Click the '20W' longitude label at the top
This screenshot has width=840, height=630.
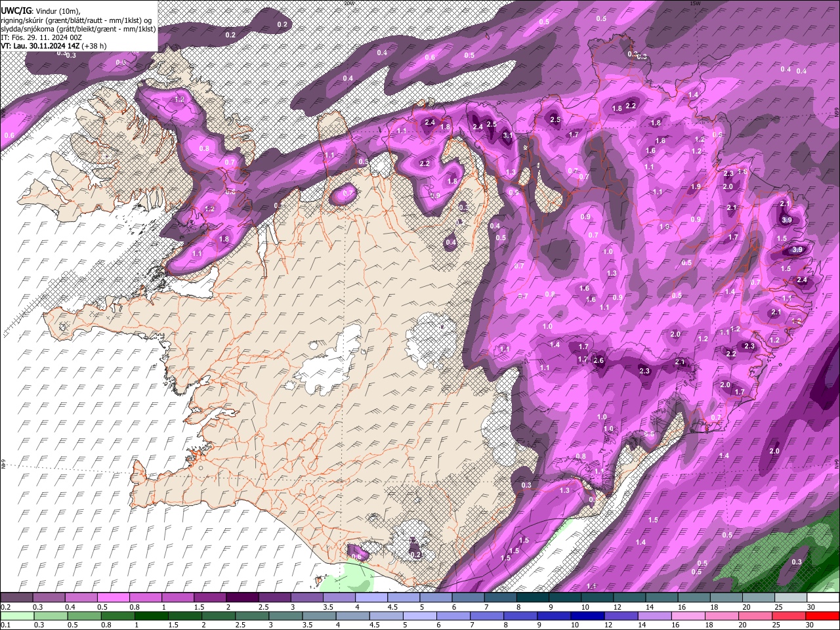pos(348,3)
